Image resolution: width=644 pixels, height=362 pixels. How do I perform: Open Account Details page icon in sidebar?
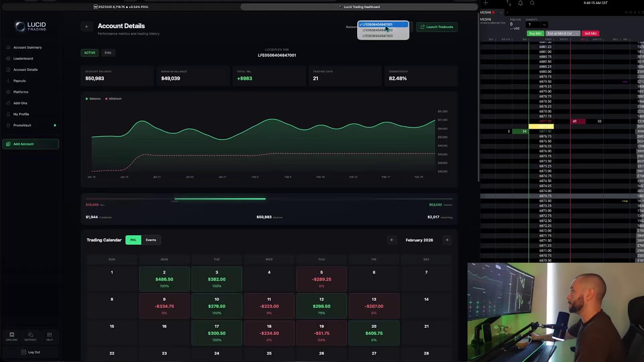coord(8,69)
